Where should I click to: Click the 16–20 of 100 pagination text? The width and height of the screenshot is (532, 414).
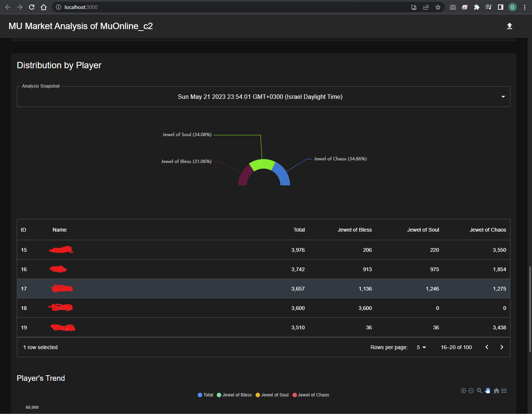click(x=456, y=347)
